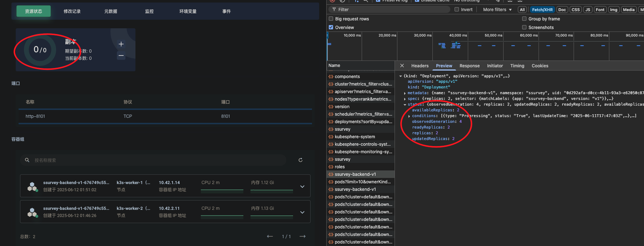Click the pod search magnifier icon

click(x=27, y=160)
